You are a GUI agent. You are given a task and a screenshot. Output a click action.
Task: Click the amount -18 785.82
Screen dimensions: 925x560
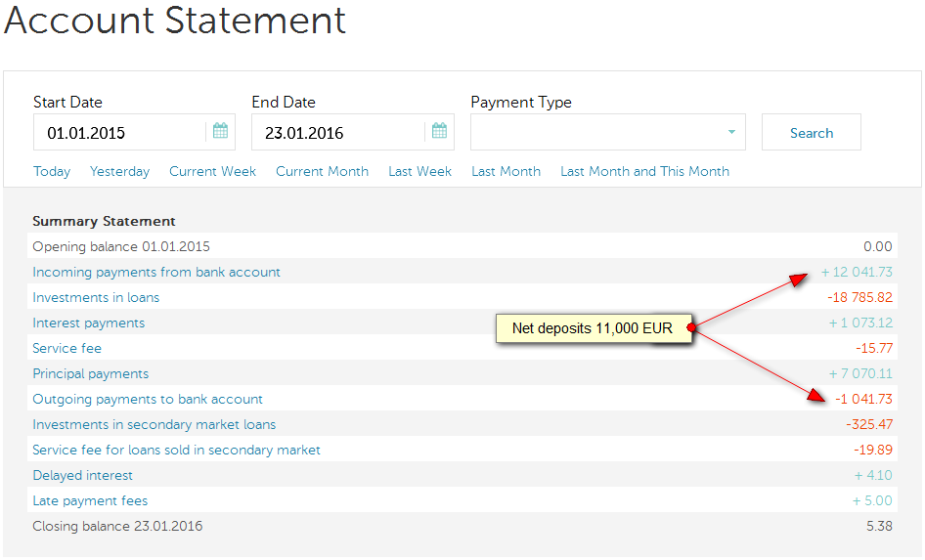(860, 298)
